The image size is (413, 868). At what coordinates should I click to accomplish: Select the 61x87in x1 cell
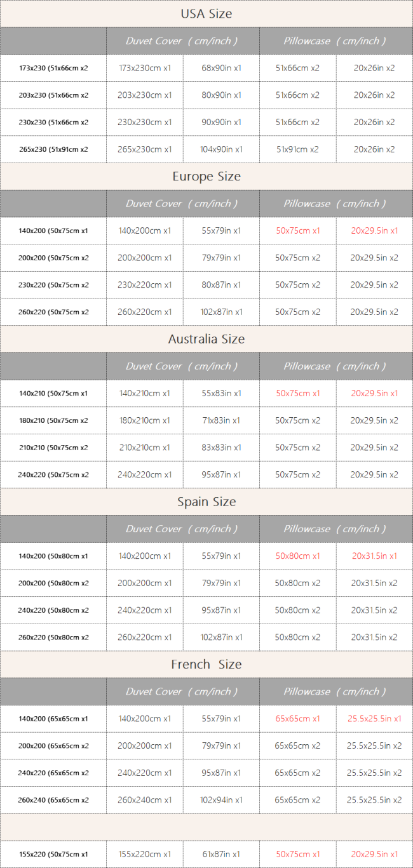pos(221,854)
